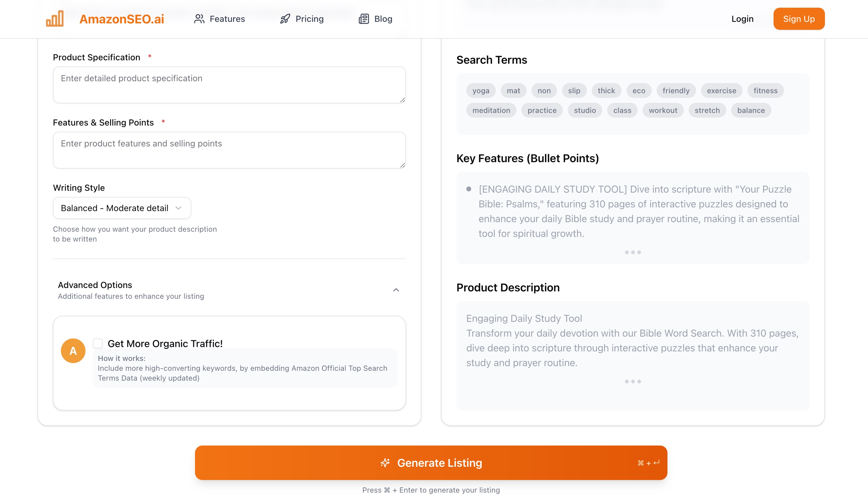Click the Pricing rocket icon
The height and width of the screenshot is (496, 868).
[285, 19]
